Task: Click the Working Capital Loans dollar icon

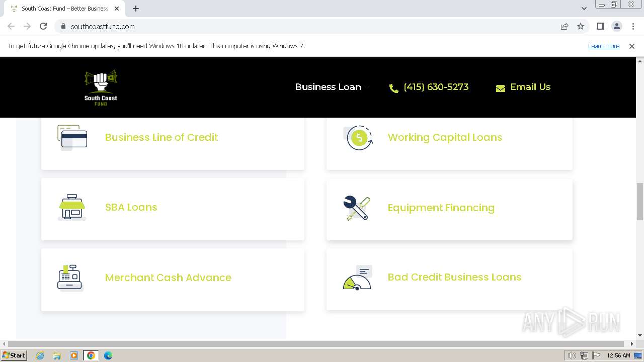Action: [x=358, y=138]
